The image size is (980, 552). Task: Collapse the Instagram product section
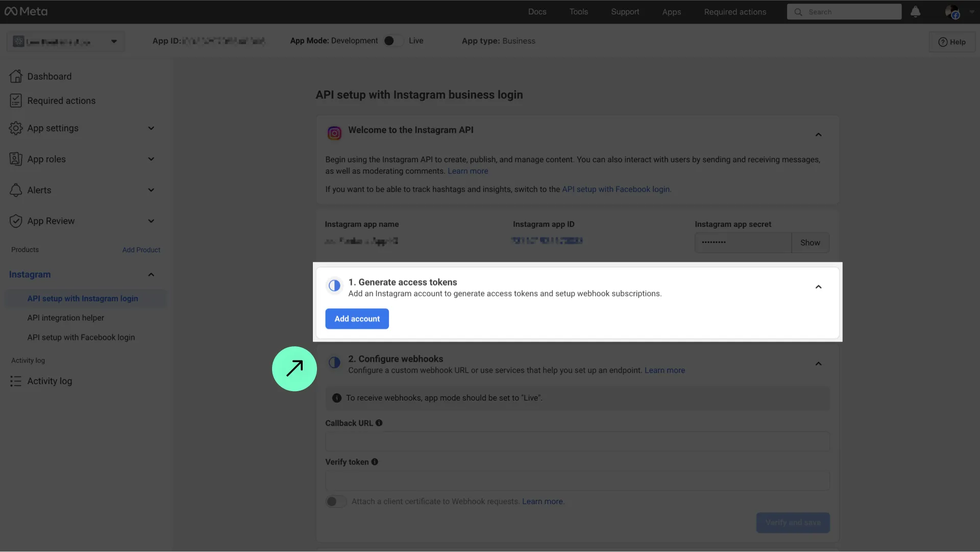point(151,275)
